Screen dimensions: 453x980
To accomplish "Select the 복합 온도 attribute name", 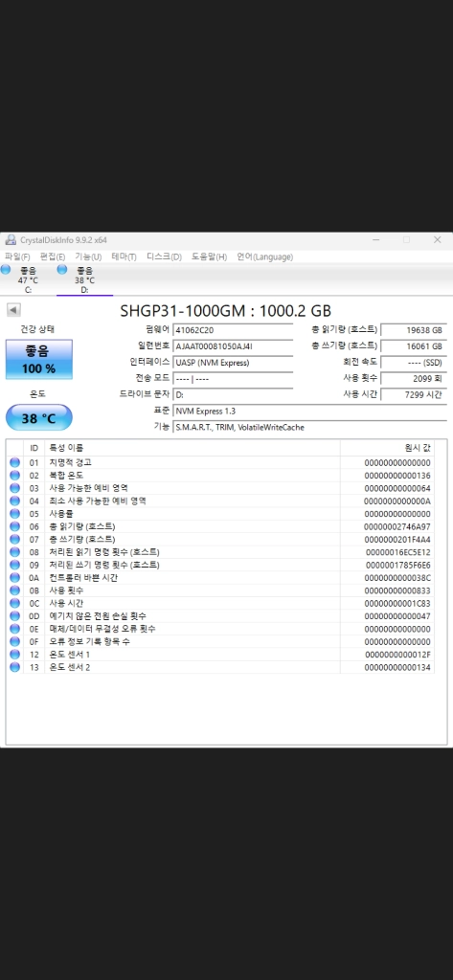I will tap(66, 476).
